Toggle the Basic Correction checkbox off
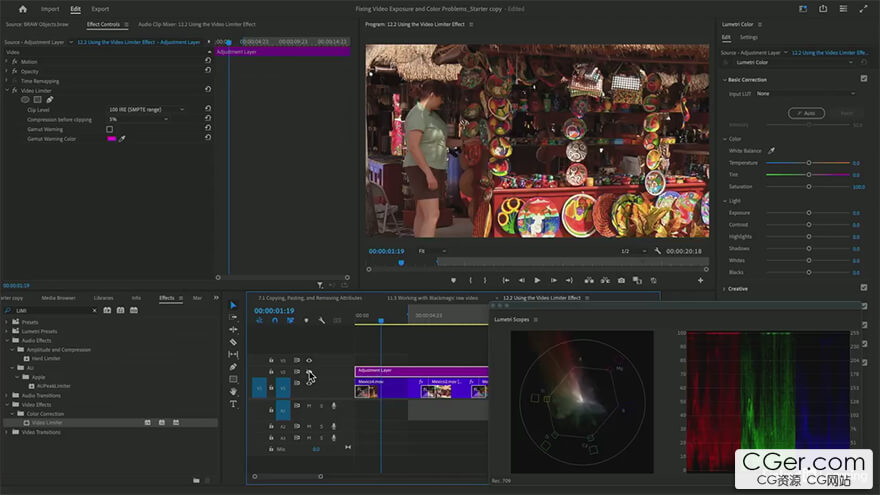 (x=864, y=79)
